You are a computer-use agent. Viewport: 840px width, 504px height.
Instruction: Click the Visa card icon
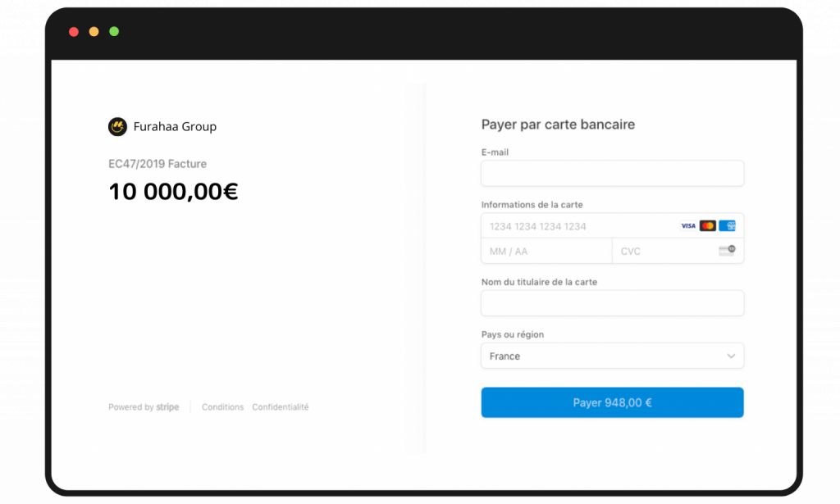tap(688, 226)
